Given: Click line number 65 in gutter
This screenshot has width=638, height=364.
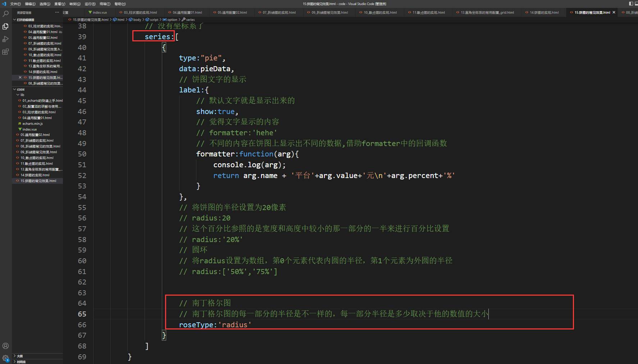Looking at the screenshot, I should click(x=82, y=314).
